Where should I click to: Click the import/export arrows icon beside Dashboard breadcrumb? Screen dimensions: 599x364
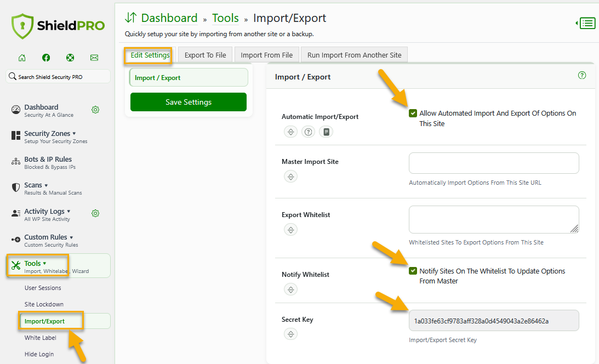coord(130,18)
